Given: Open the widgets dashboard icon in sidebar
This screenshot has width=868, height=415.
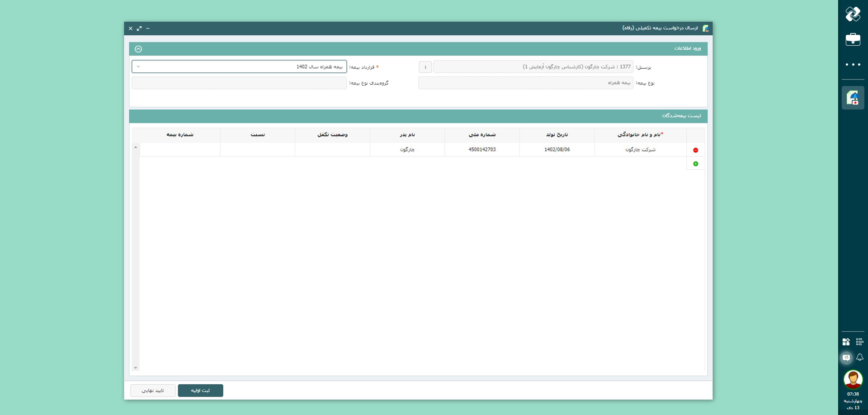Looking at the screenshot, I should [846, 342].
